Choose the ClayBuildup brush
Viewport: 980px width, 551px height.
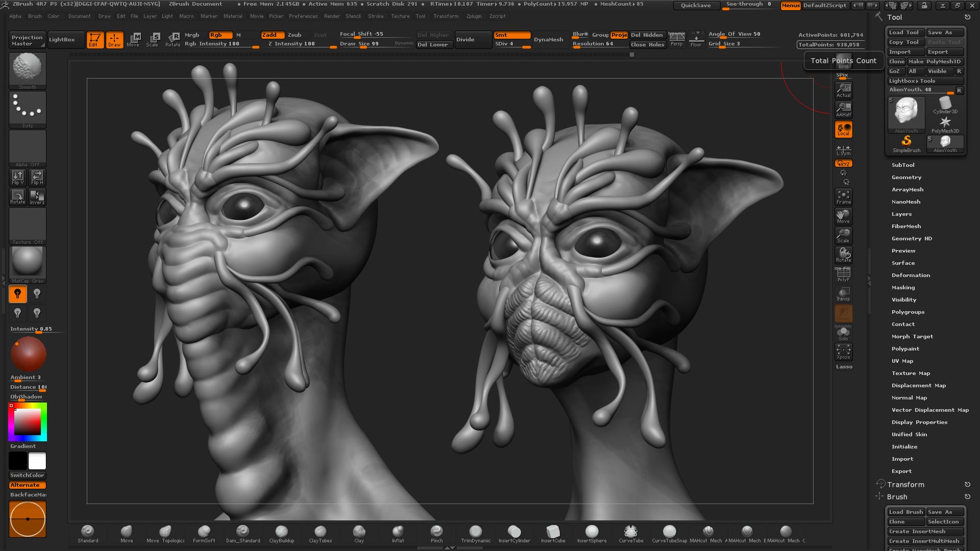(x=281, y=534)
